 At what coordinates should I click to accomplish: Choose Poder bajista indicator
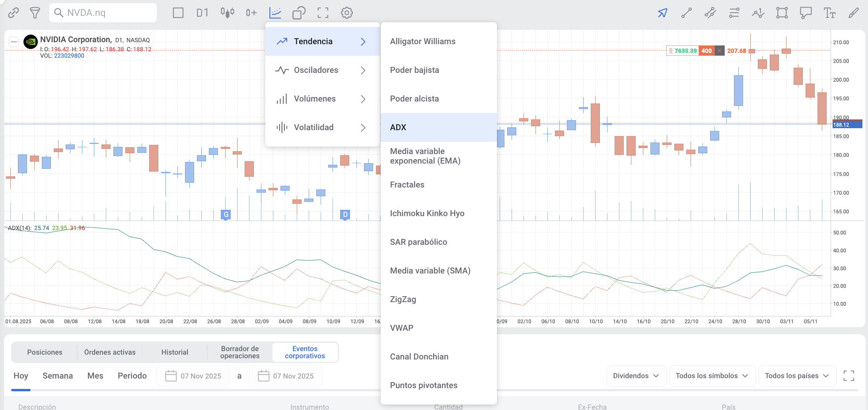click(439, 70)
